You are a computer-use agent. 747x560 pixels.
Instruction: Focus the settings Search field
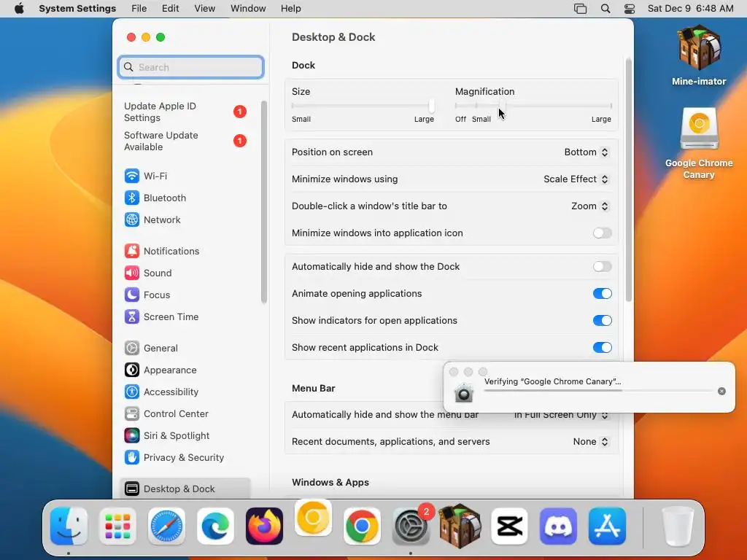(x=191, y=67)
